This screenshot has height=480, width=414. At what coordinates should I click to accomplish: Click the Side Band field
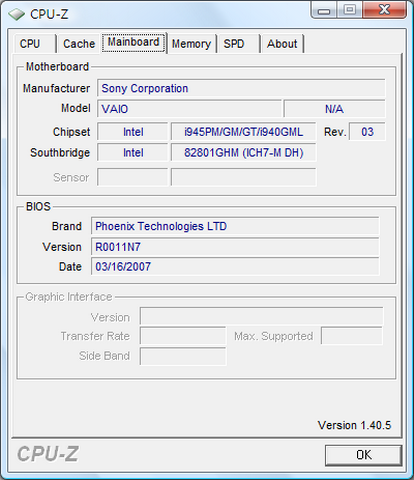[x=183, y=356]
